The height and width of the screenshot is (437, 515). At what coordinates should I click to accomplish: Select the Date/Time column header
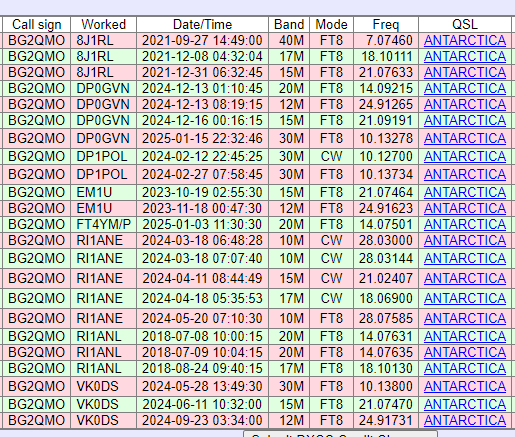[202, 25]
